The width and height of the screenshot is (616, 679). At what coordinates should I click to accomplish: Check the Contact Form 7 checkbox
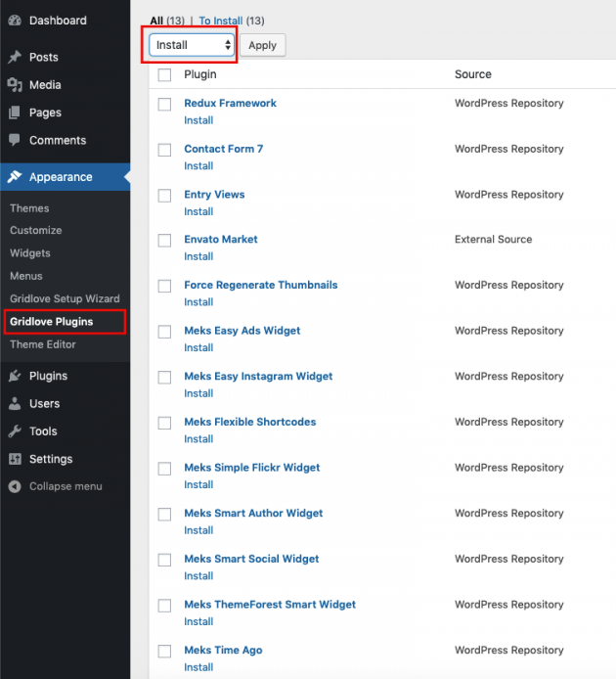point(164,150)
